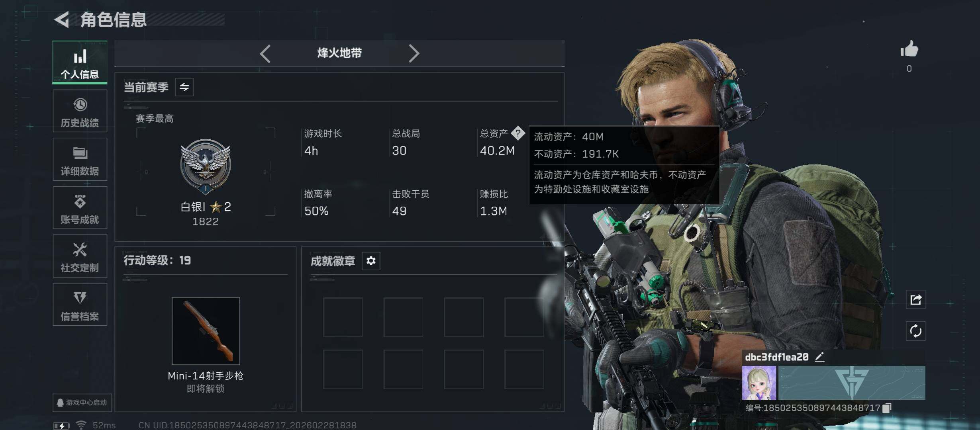Click the 总资产 question mark help icon
Screen dimensions: 980x430
(x=518, y=133)
